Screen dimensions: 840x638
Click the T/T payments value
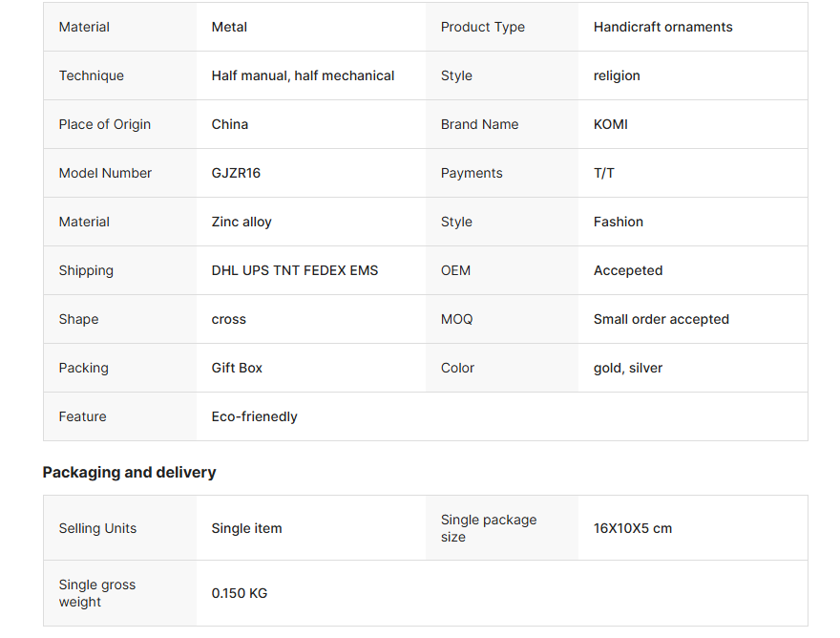coord(604,173)
